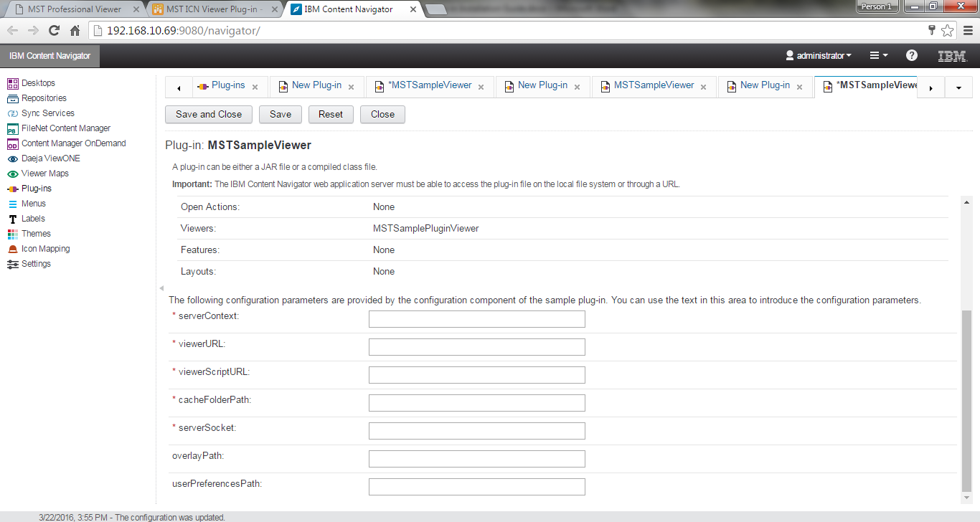
Task: Click into the overlayPath field
Action: (476, 459)
